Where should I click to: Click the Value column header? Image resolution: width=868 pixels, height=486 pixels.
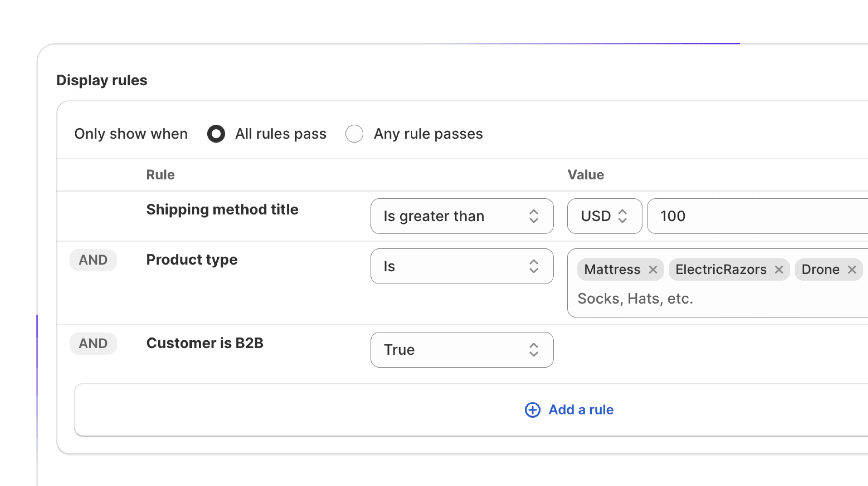coord(586,175)
